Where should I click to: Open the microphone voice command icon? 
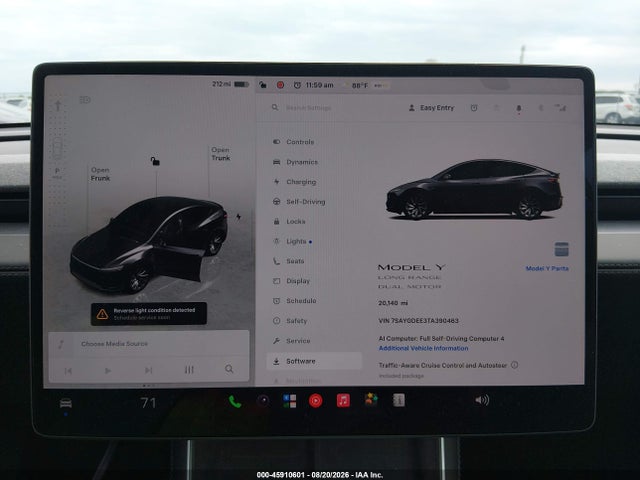(518, 109)
